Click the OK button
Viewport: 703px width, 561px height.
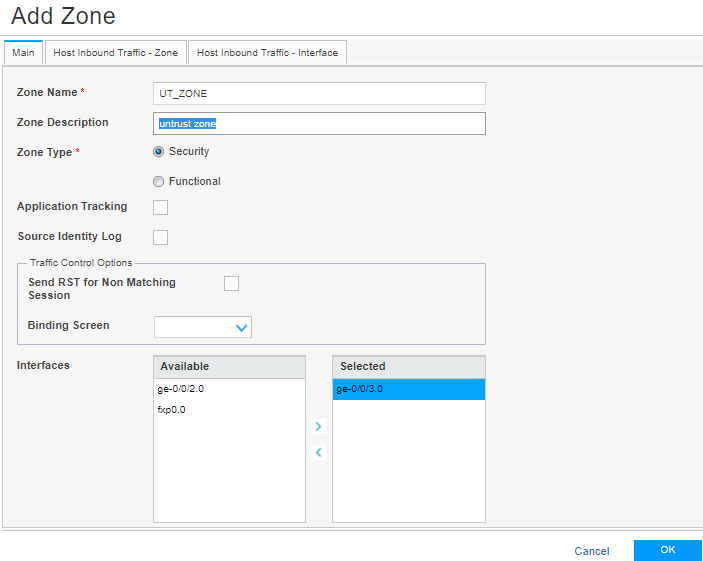coord(667,550)
